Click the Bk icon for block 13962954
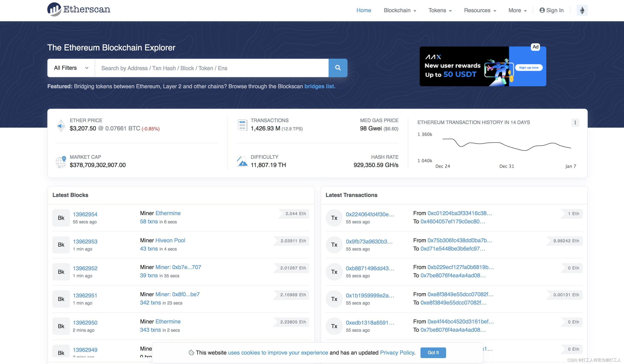The height and width of the screenshot is (364, 624). [x=61, y=218]
